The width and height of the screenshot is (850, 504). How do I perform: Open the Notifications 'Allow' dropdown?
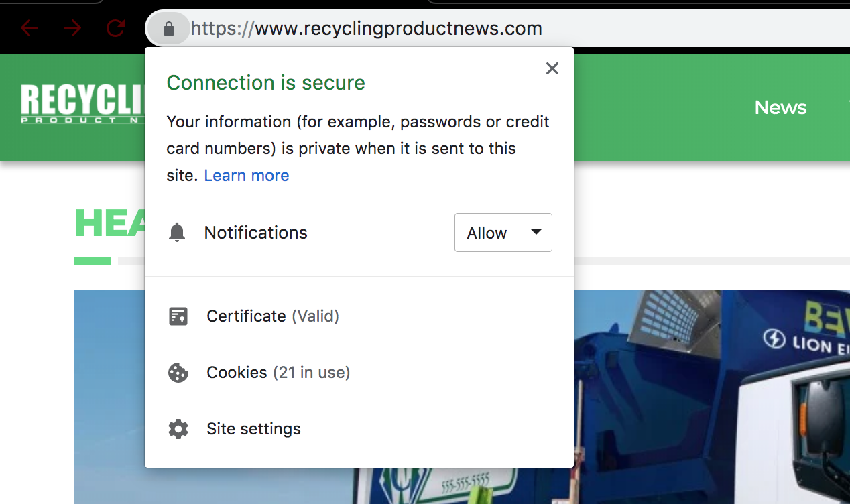(x=503, y=233)
